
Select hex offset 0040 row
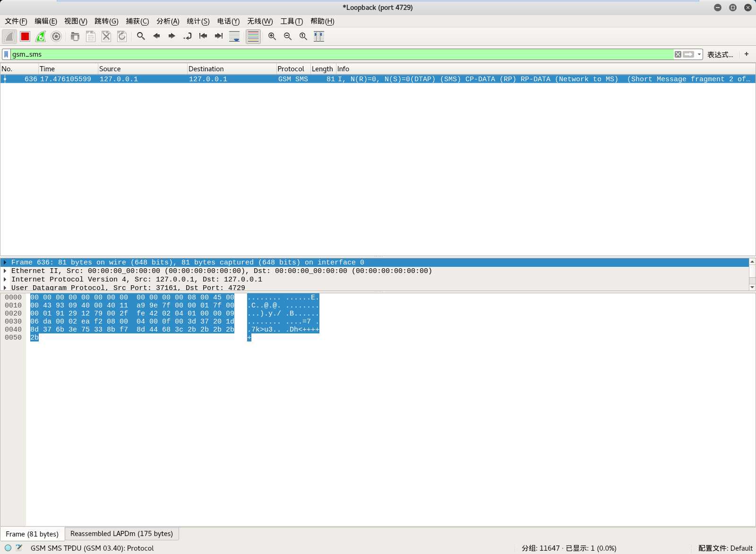point(13,330)
